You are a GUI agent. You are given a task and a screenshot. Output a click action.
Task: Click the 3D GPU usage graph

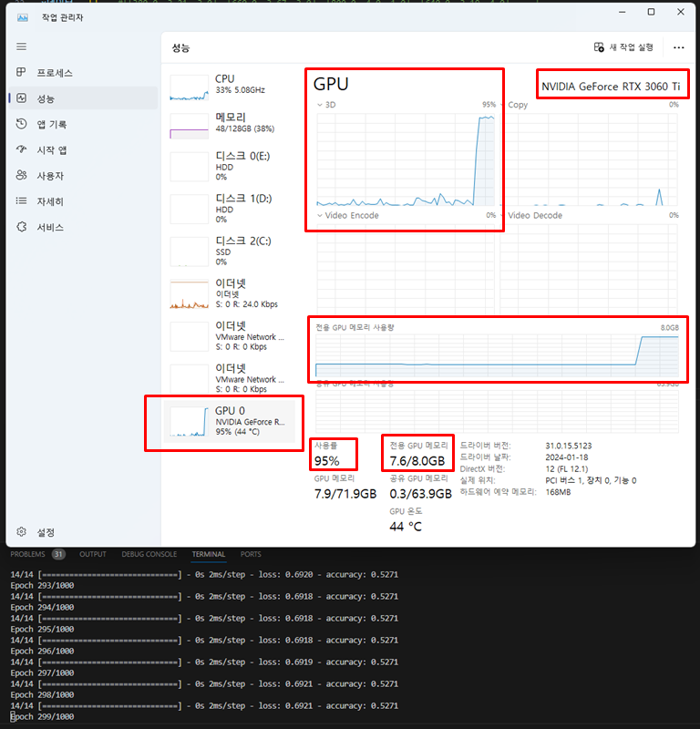406,159
